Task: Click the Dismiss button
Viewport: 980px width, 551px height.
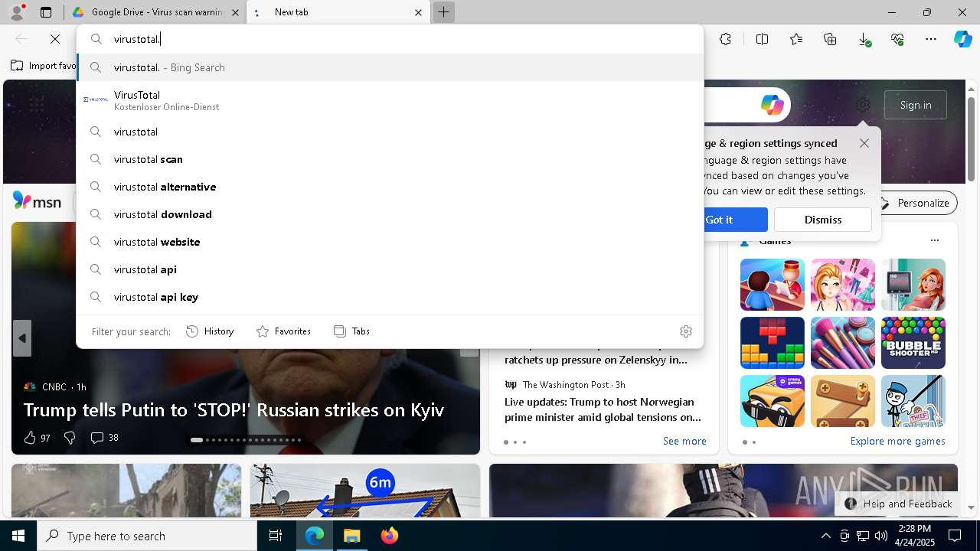Action: pos(823,220)
